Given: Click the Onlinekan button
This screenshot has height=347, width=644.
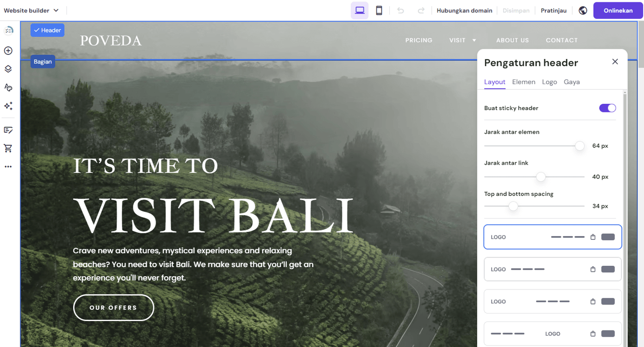Looking at the screenshot, I should tap(618, 10).
